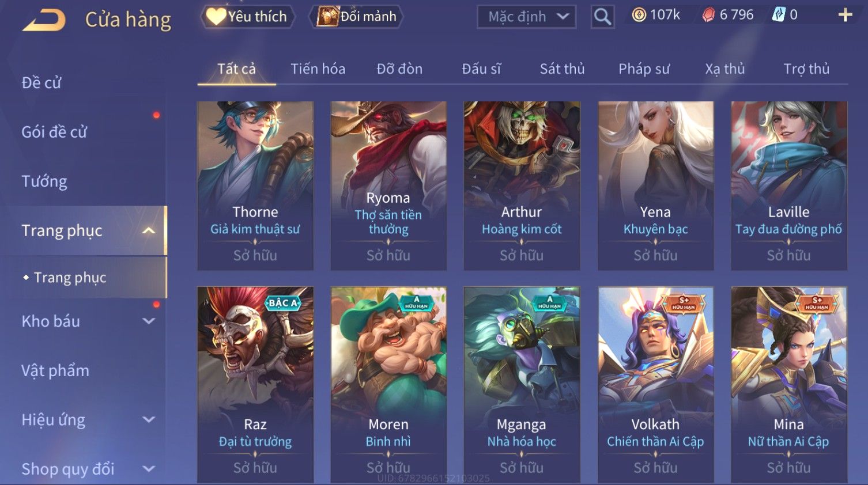Viewport: 868px width, 485px height.
Task: Open the search magnifier icon
Action: (602, 17)
